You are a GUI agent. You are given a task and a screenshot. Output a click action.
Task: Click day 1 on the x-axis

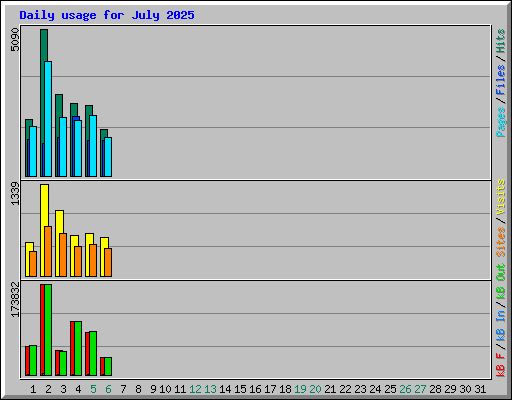point(33,389)
